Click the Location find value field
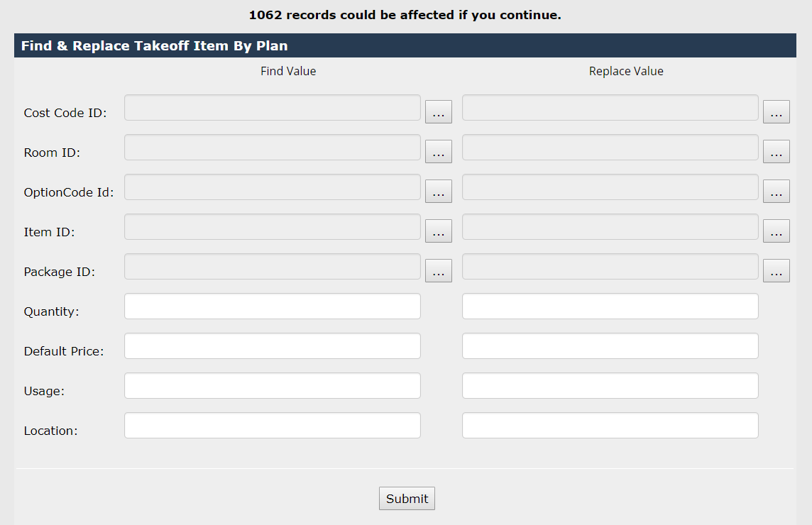The height and width of the screenshot is (525, 812). tap(272, 426)
